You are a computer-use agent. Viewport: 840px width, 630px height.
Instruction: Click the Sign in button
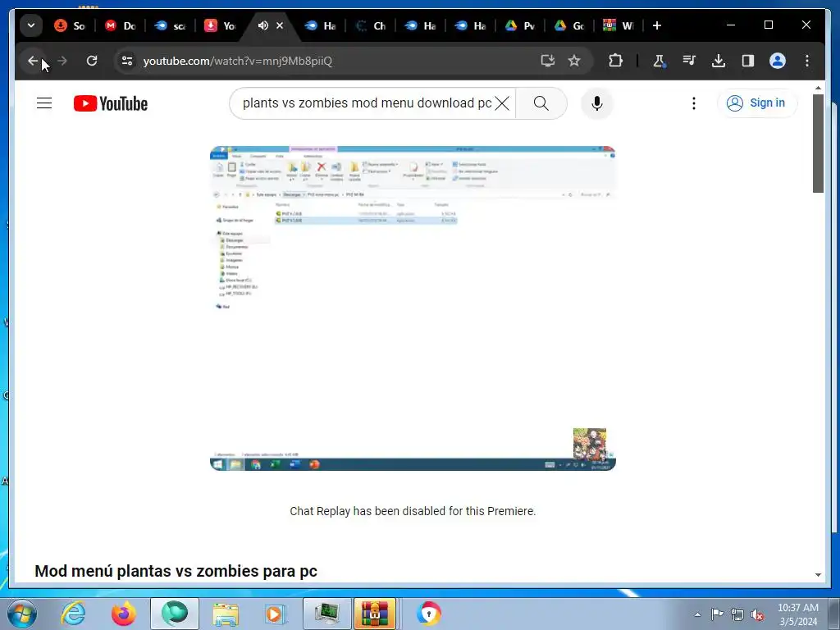pyautogui.click(x=756, y=103)
